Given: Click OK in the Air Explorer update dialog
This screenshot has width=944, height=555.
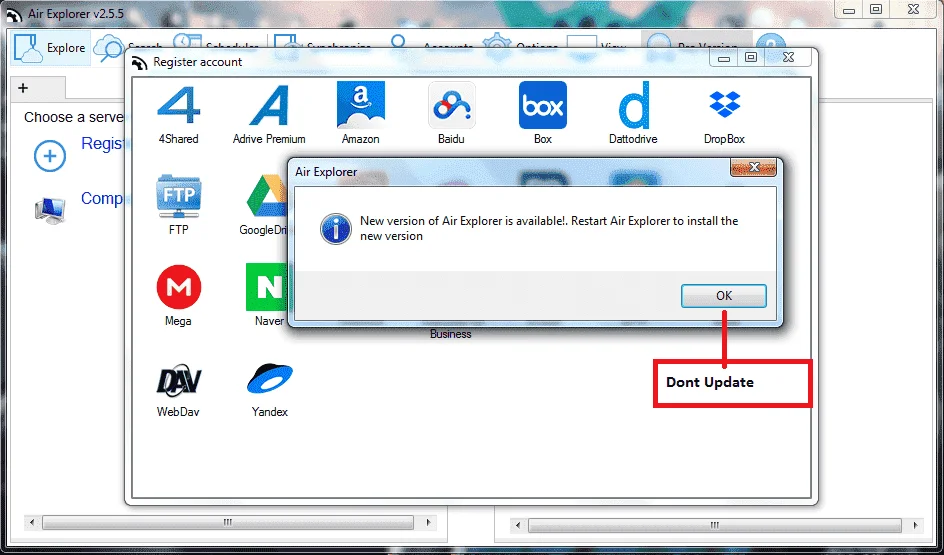Looking at the screenshot, I should 724,296.
